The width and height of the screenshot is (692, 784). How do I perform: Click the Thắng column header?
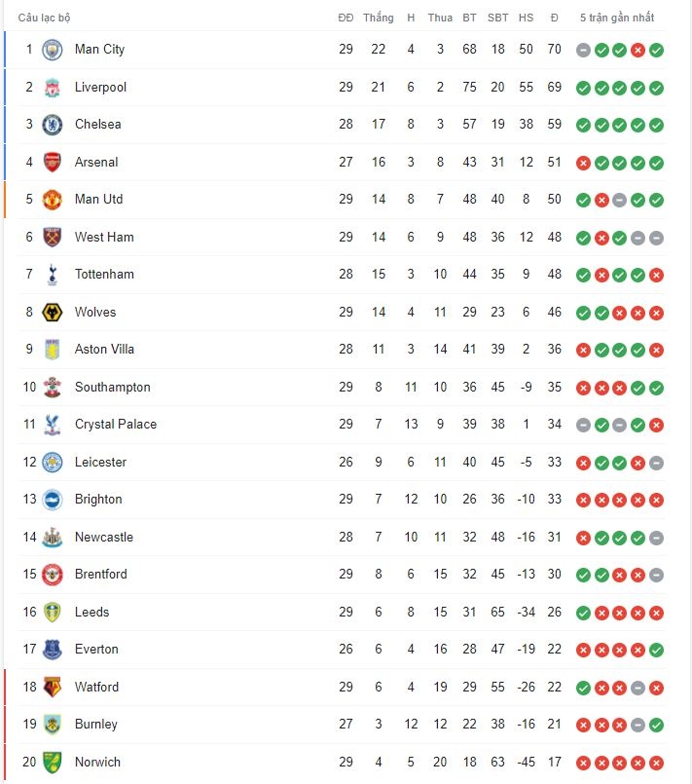pyautogui.click(x=379, y=18)
